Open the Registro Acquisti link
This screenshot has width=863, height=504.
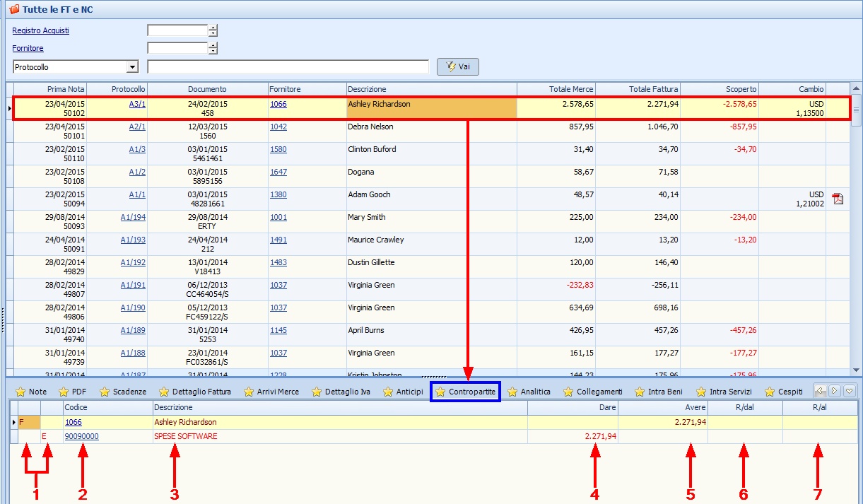tap(41, 30)
